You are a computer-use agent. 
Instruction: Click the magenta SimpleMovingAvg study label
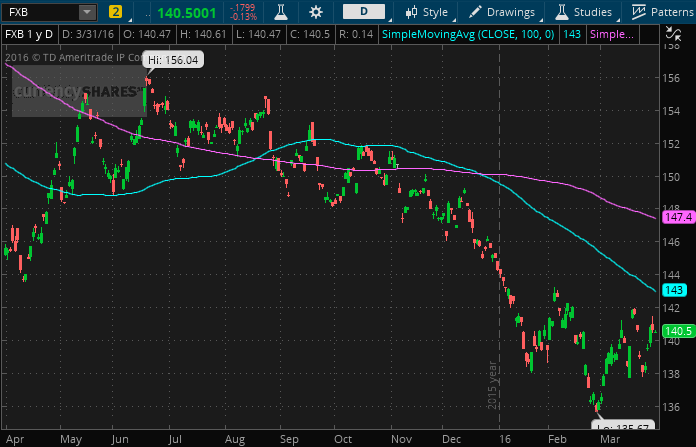tap(612, 34)
